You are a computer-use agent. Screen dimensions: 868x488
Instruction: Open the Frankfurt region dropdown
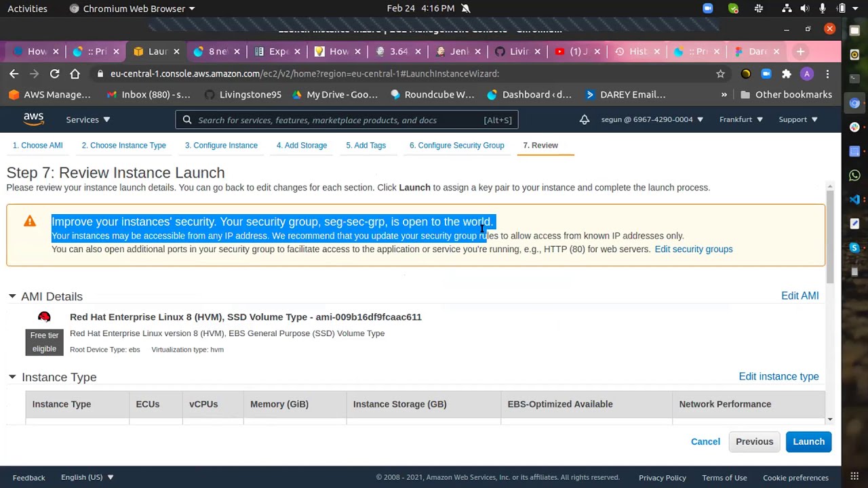(741, 119)
